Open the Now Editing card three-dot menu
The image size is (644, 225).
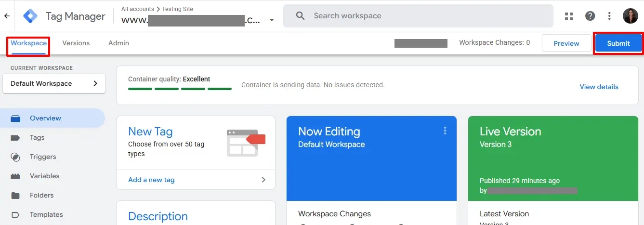coord(445,131)
